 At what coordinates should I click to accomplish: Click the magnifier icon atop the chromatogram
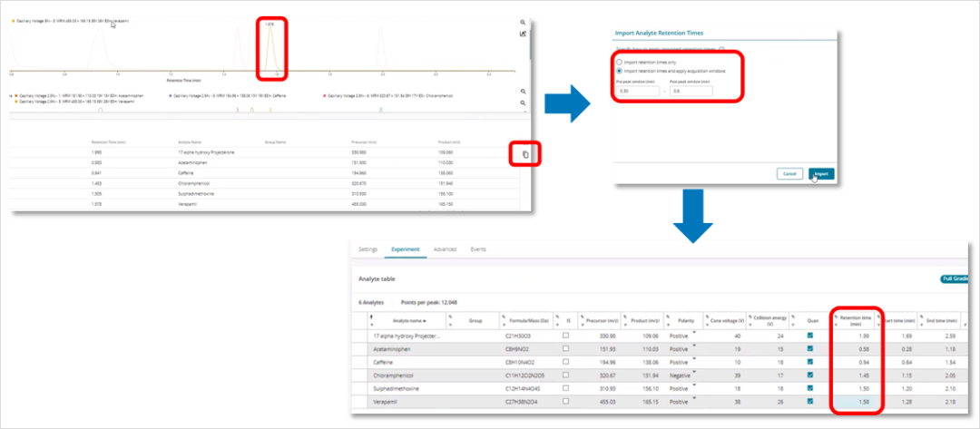point(523,23)
